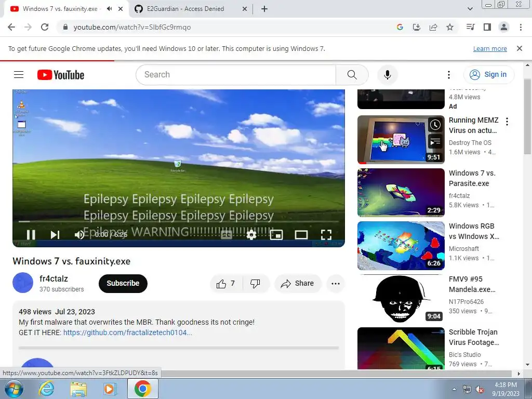This screenshot has height=399, width=532.
Task: Open Windows Media Player from taskbar
Action: click(x=110, y=389)
